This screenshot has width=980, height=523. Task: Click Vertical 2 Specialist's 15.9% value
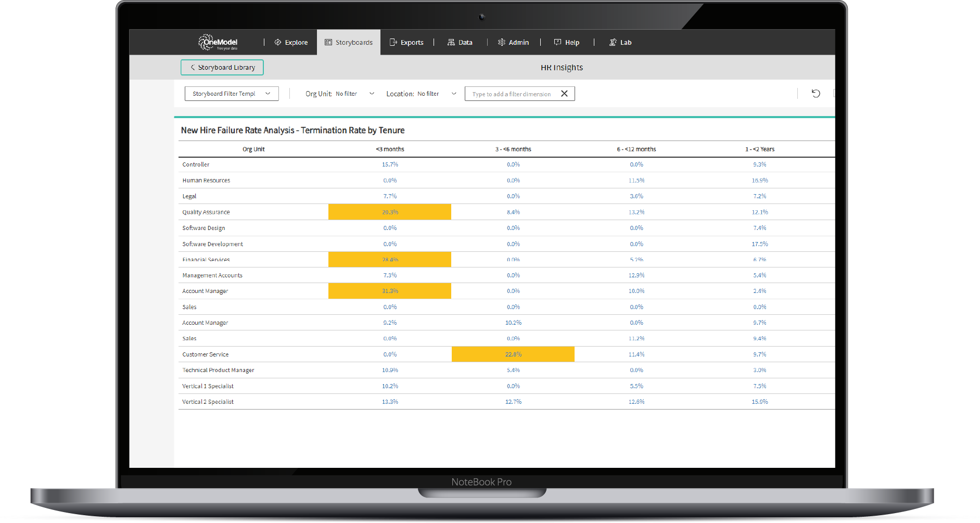click(x=760, y=402)
